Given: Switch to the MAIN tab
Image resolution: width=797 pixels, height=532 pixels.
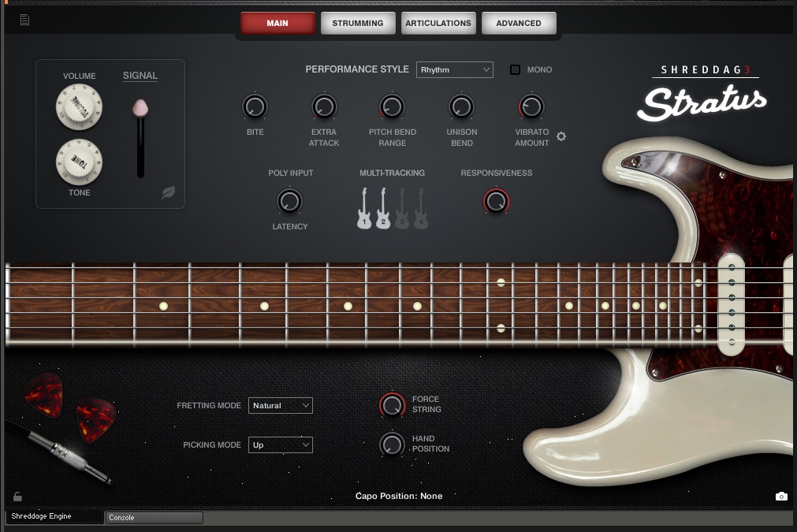Looking at the screenshot, I should coord(277,23).
